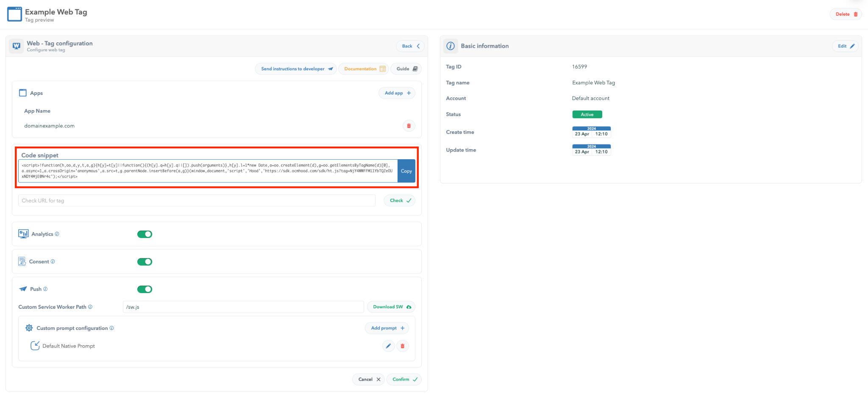Cancel the tag configuration
The width and height of the screenshot is (868, 396).
[368, 379]
